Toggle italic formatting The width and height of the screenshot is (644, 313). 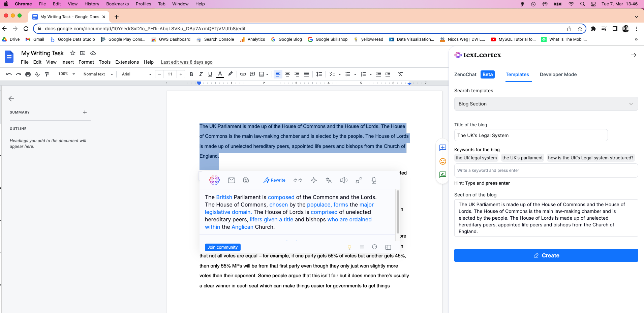201,74
